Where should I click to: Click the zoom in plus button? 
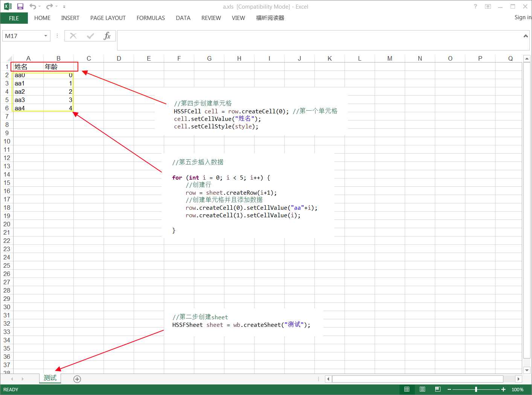503,389
